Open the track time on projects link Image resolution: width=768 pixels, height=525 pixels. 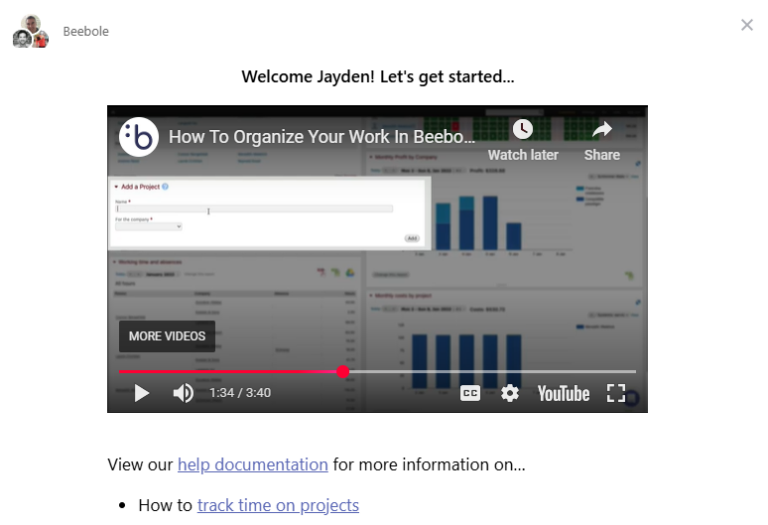click(277, 505)
